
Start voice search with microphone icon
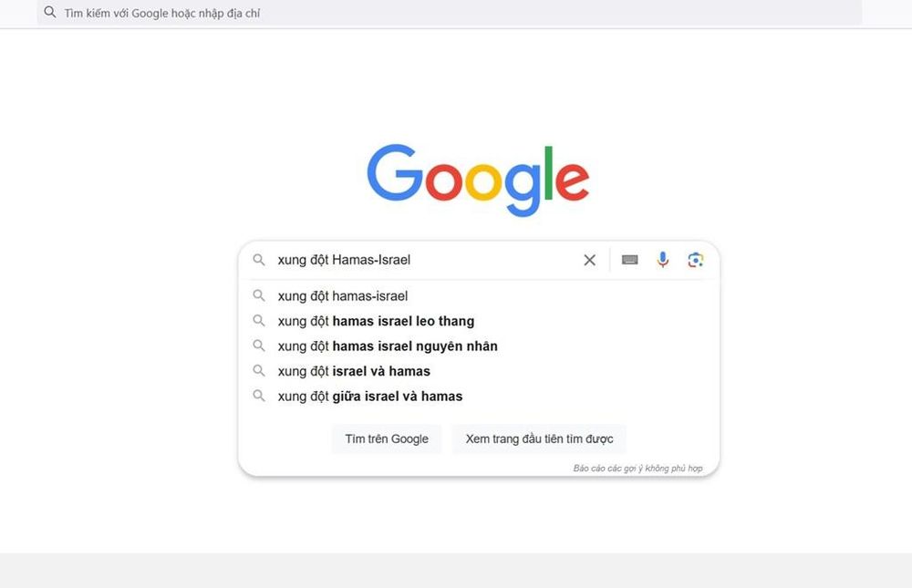click(x=662, y=260)
